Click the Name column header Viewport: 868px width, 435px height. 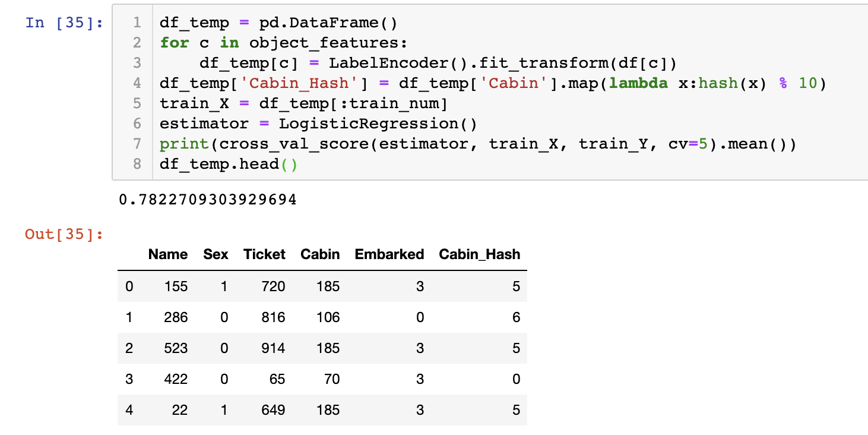[168, 254]
